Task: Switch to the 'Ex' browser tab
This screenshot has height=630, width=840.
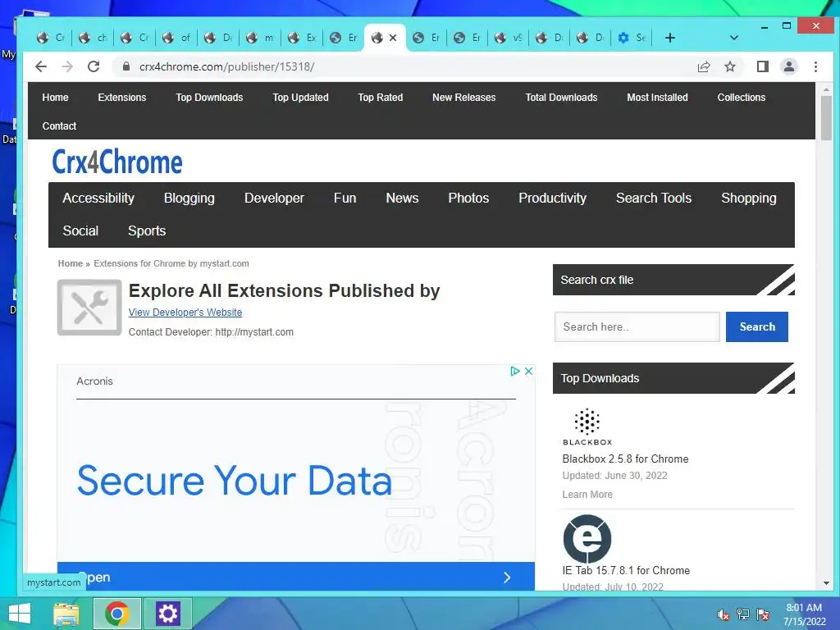Action: pyautogui.click(x=302, y=38)
